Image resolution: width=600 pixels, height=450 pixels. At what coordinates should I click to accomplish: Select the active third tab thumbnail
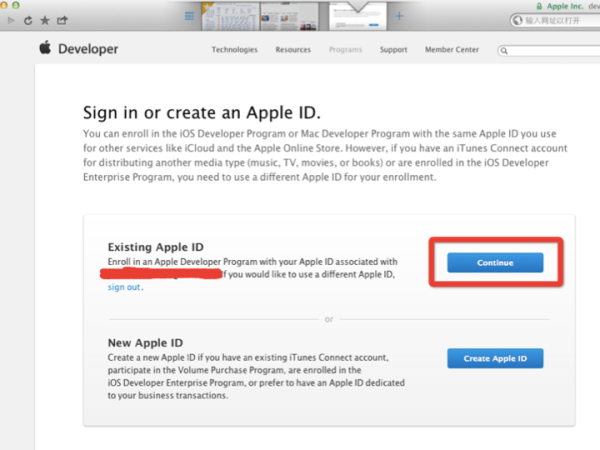357,16
